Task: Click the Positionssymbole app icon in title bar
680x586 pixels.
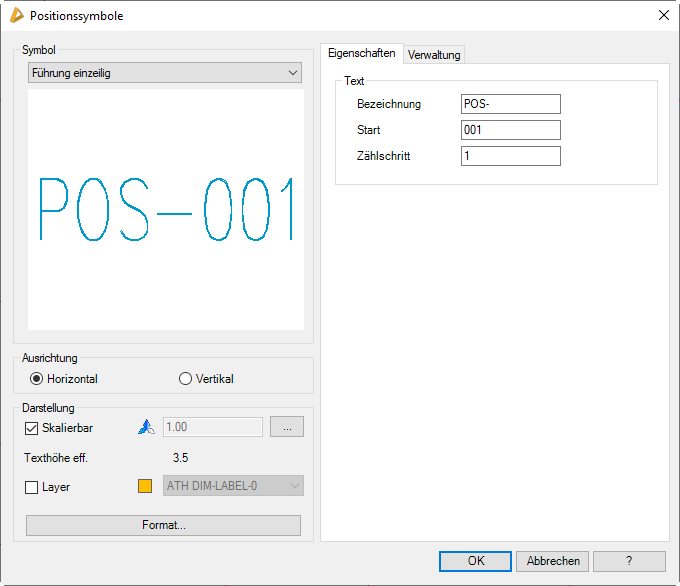Action: [16, 16]
